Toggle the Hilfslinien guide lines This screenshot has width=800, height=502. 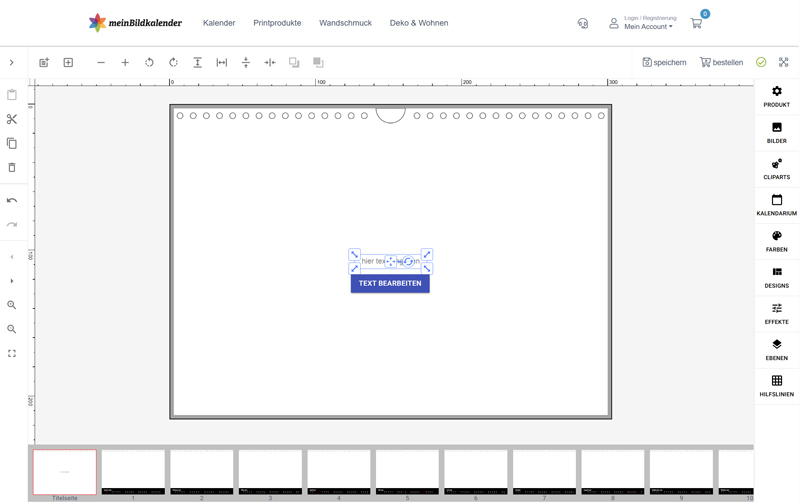point(776,386)
